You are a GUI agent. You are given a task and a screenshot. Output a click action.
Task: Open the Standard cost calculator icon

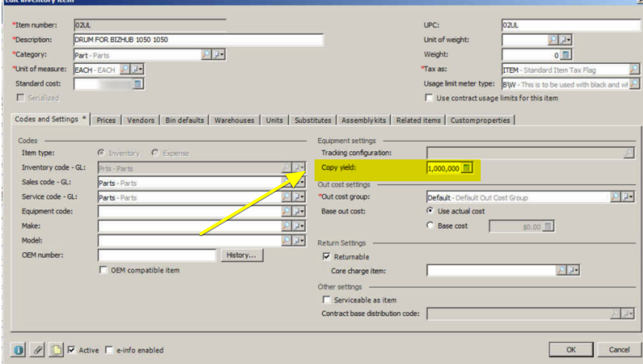click(x=138, y=84)
